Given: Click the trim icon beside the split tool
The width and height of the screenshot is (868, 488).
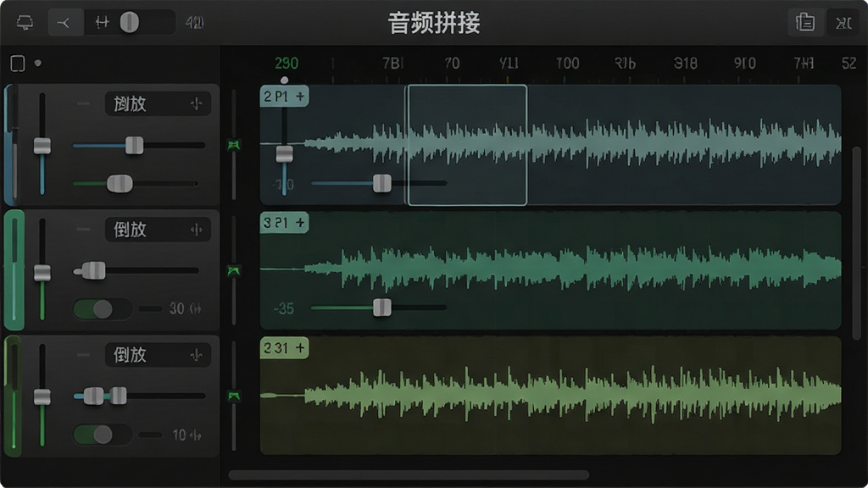Looking at the screenshot, I should pos(102,23).
